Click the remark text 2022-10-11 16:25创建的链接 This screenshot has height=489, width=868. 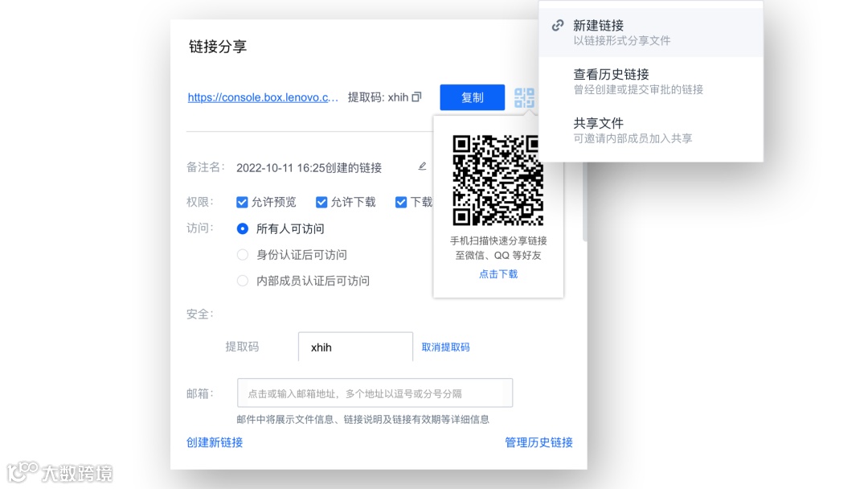pos(309,168)
